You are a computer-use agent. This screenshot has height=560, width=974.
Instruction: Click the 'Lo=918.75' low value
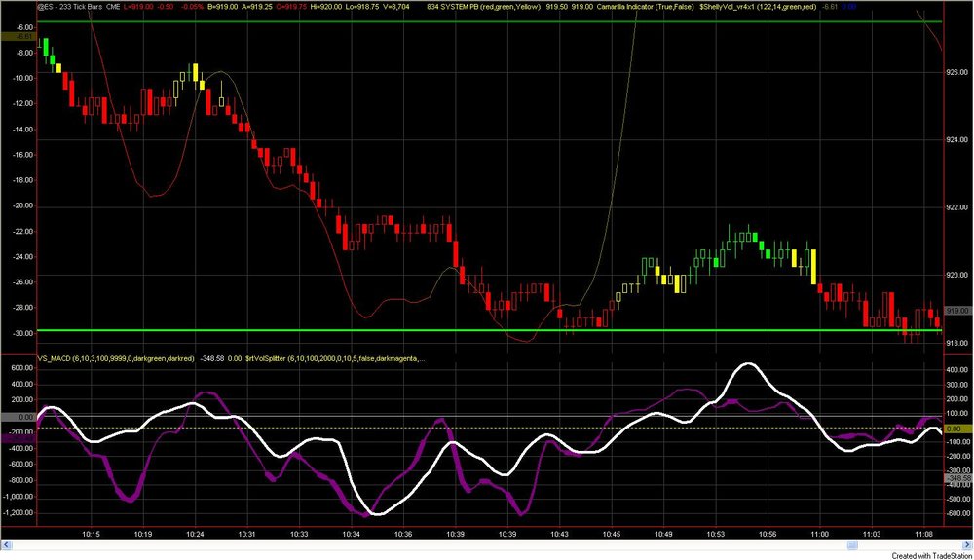[x=363, y=7]
